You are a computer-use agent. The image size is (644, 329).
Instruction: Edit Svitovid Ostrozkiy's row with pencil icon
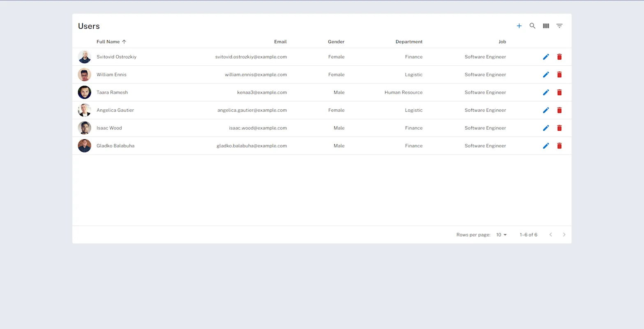coord(546,57)
